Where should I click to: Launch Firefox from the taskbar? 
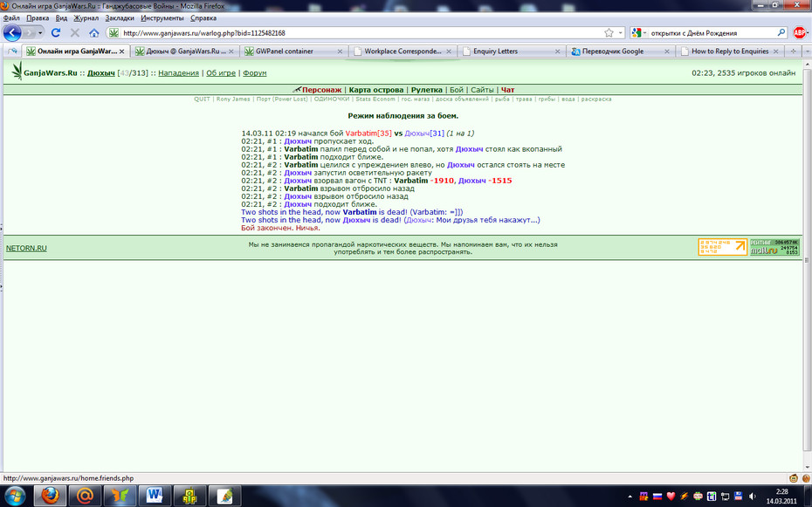(51, 496)
